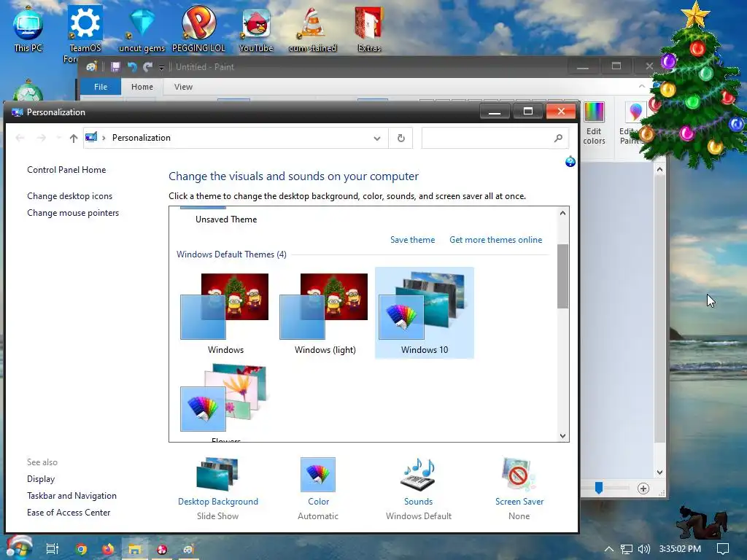The image size is (747, 560).
Task: Click Personalization breadcrumb in address bar
Action: (x=141, y=138)
